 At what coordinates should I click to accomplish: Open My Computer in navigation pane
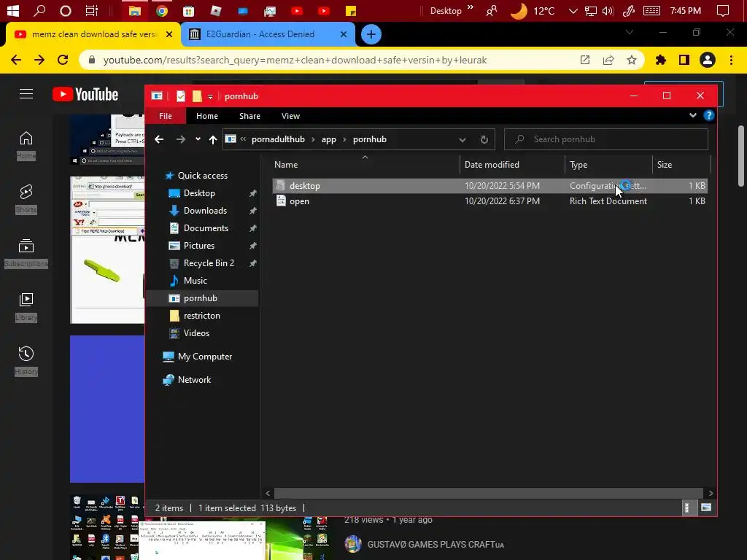(205, 357)
